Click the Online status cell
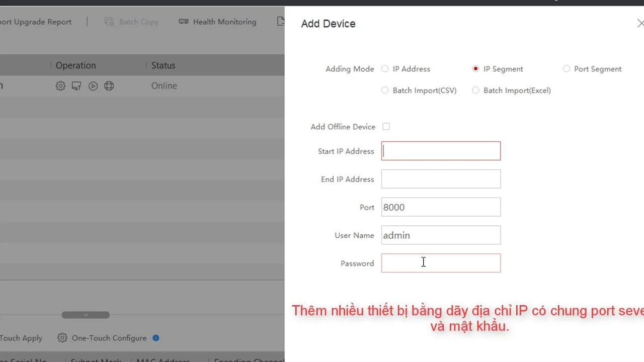The image size is (644, 362). [164, 86]
